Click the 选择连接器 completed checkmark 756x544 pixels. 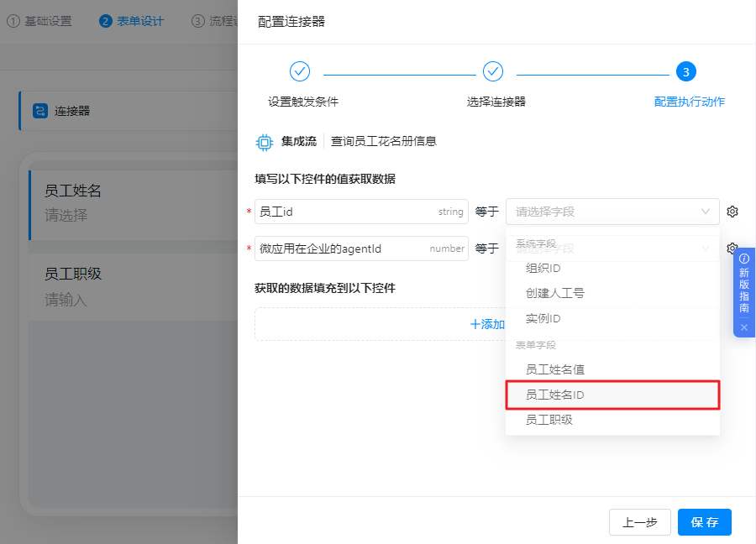pyautogui.click(x=493, y=71)
